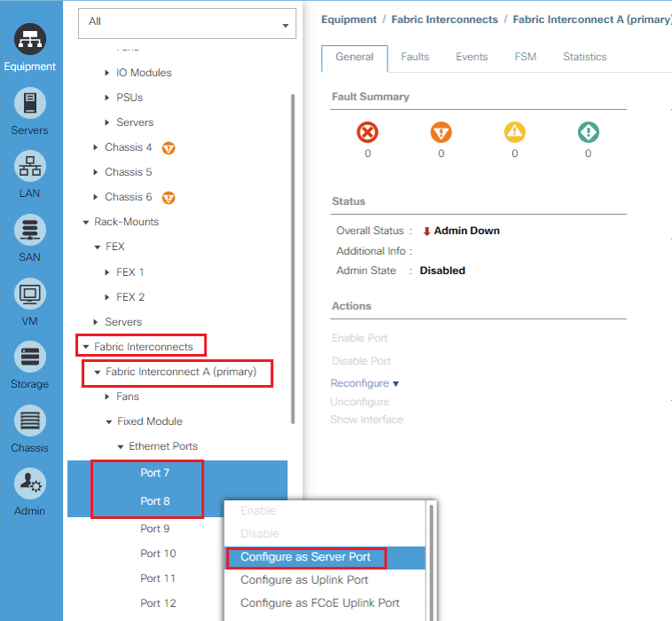Select Port 11 in the tree
Viewport: 672px width, 621px height.
pyautogui.click(x=158, y=579)
